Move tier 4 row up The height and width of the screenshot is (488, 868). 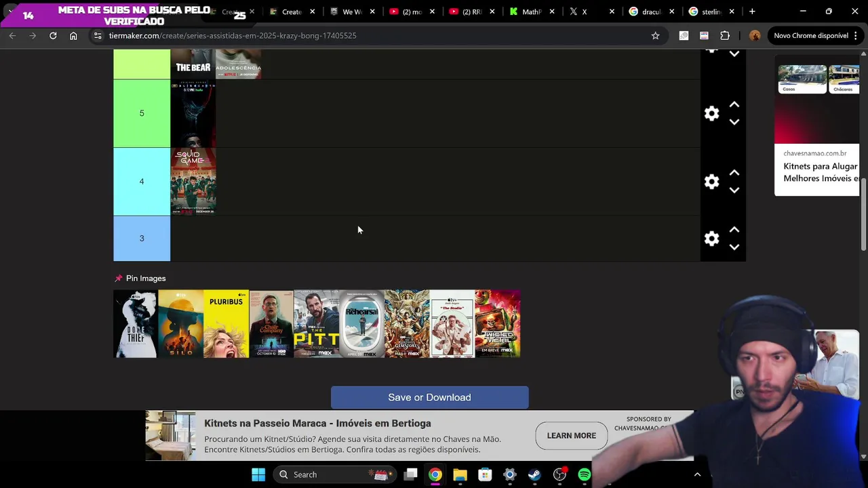click(734, 173)
